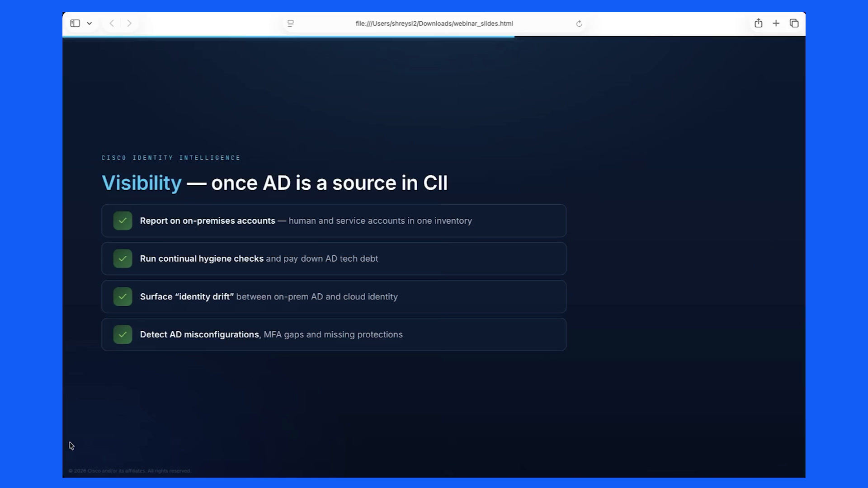Click the green check beside Report on on-premises accounts
The image size is (868, 488).
[x=123, y=221]
